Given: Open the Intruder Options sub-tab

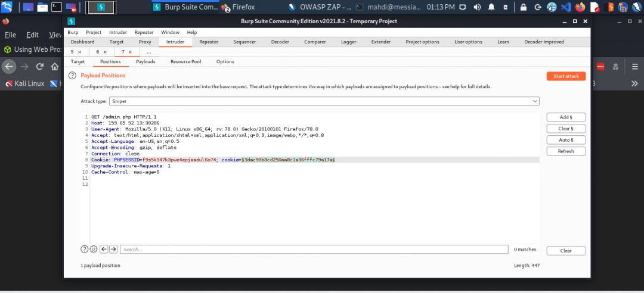Looking at the screenshot, I should 225,61.
